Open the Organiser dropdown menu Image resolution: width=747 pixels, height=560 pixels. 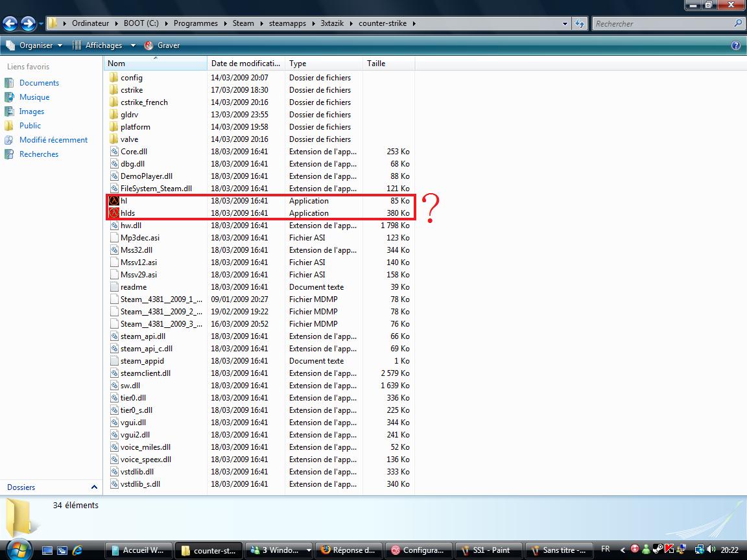pyautogui.click(x=35, y=45)
